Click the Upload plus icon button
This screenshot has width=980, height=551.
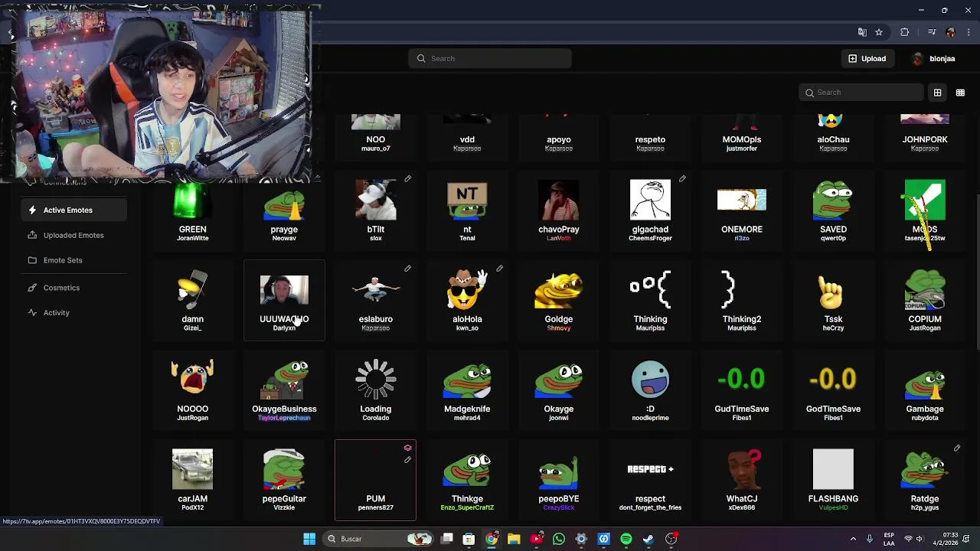[x=867, y=58]
